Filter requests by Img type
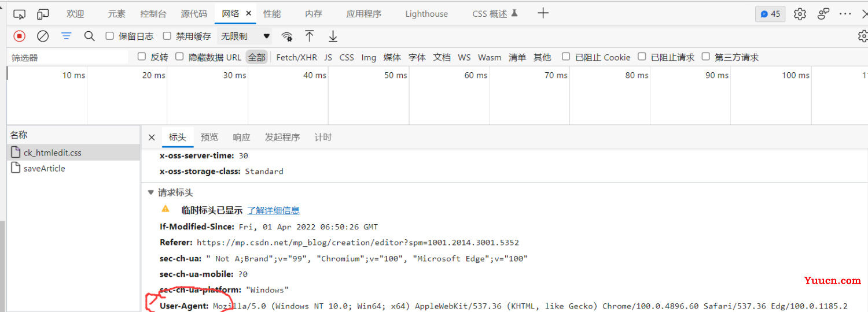Viewport: 868px width, 312px height. [x=369, y=57]
